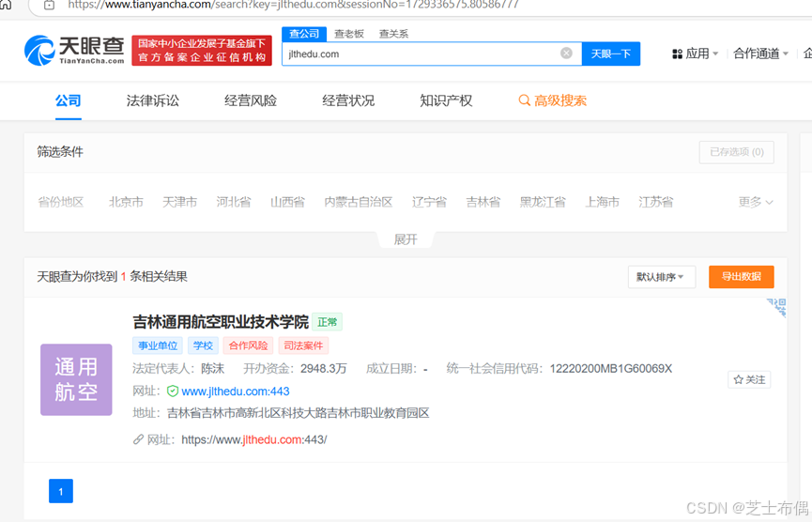
Task: Open 高级搜索 advanced search
Action: click(x=553, y=100)
